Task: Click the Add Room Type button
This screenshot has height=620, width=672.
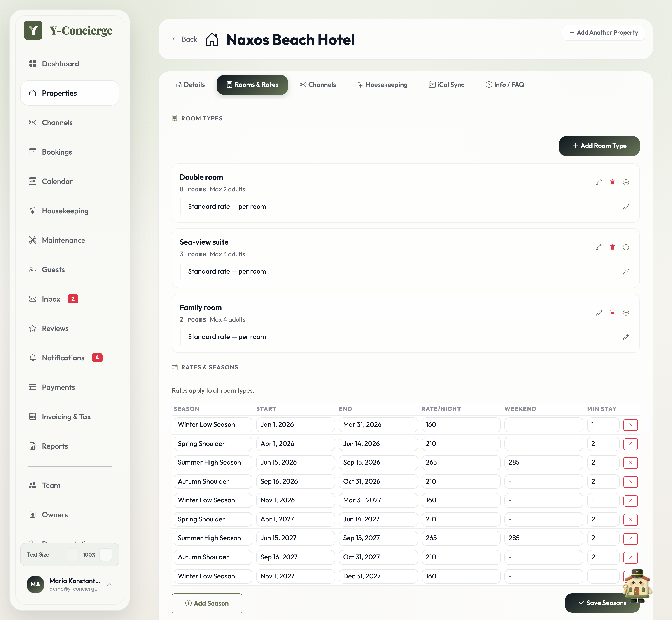Action: (599, 146)
